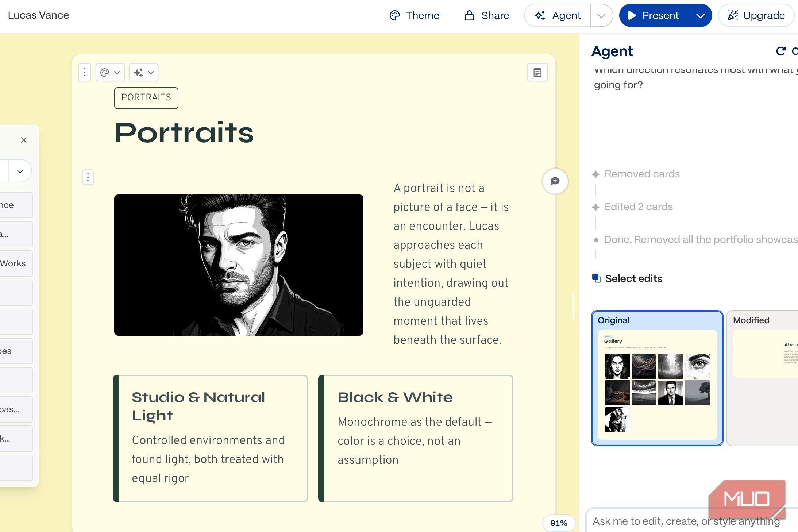Select the Original version thumbnail
The image size is (798, 532).
point(657,378)
